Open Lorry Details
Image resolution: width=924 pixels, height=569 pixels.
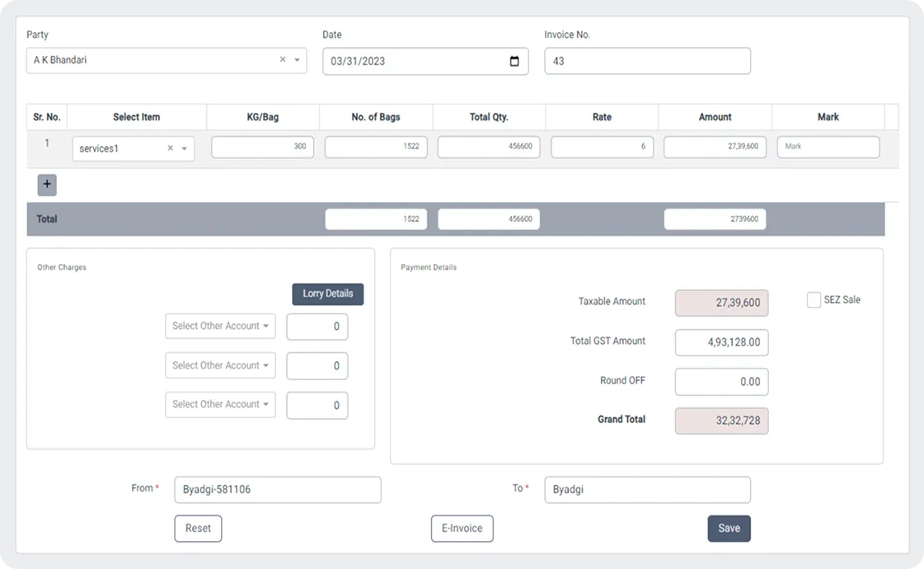(x=327, y=294)
